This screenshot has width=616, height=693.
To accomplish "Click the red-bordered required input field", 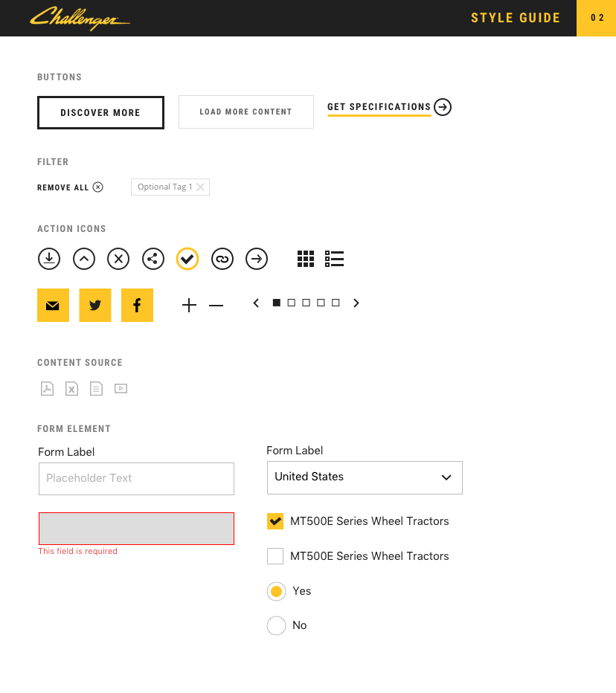I will click(x=136, y=529).
